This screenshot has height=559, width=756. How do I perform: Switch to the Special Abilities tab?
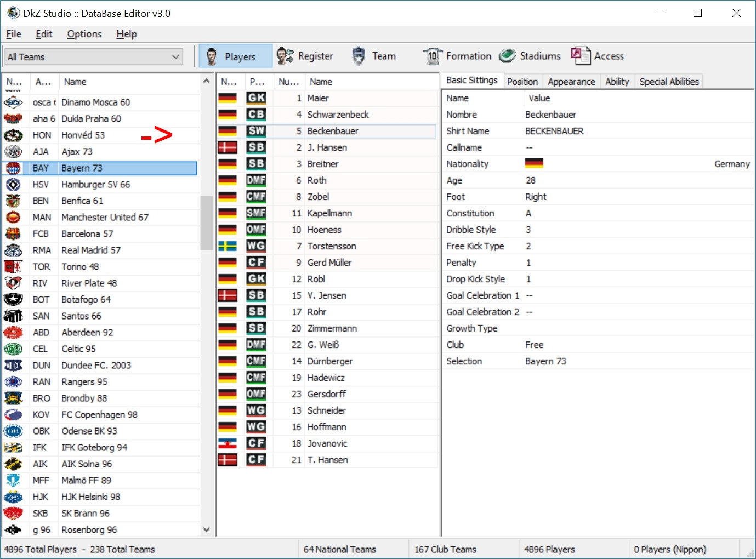click(x=669, y=82)
